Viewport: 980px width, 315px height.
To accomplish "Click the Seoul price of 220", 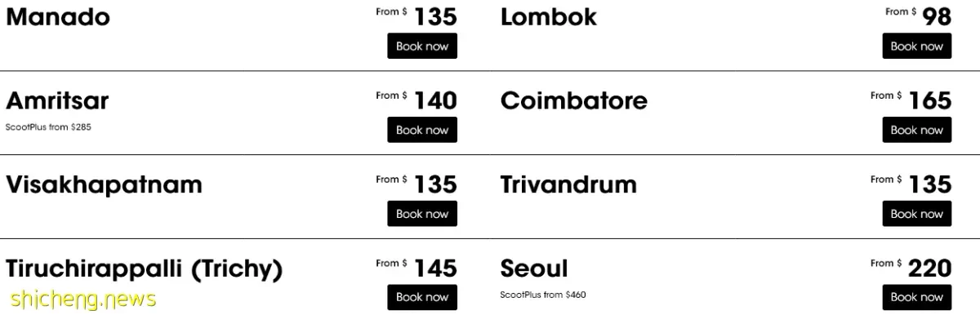I will click(930, 268).
